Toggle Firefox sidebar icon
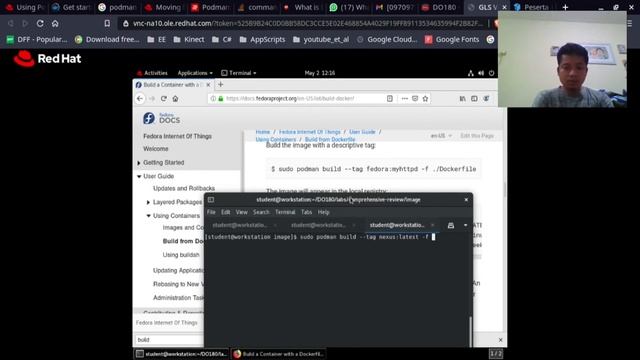 click(x=474, y=98)
